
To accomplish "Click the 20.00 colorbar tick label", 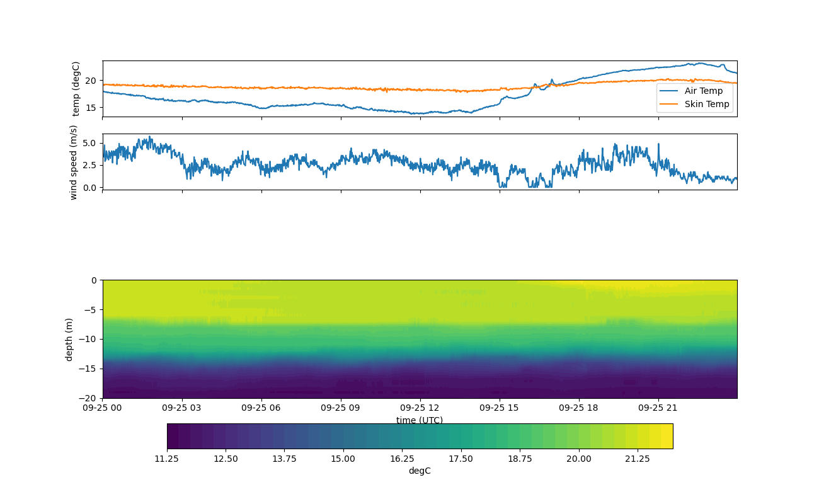I will pos(578,459).
